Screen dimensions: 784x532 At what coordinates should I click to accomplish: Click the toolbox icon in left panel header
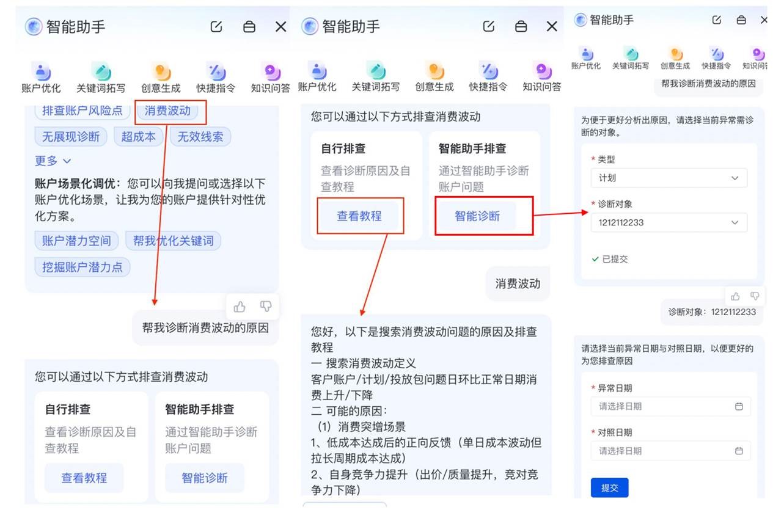249,26
